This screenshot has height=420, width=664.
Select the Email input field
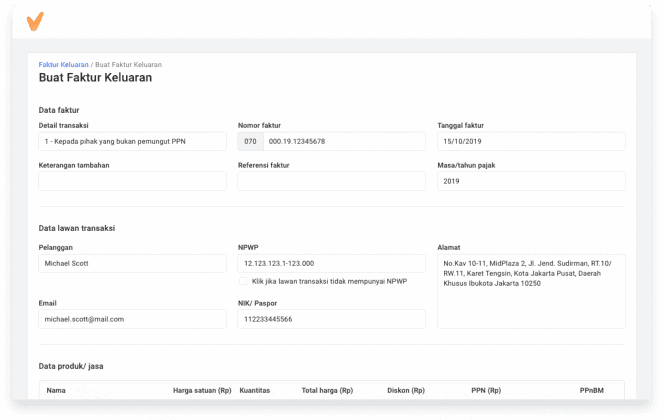pos(132,319)
